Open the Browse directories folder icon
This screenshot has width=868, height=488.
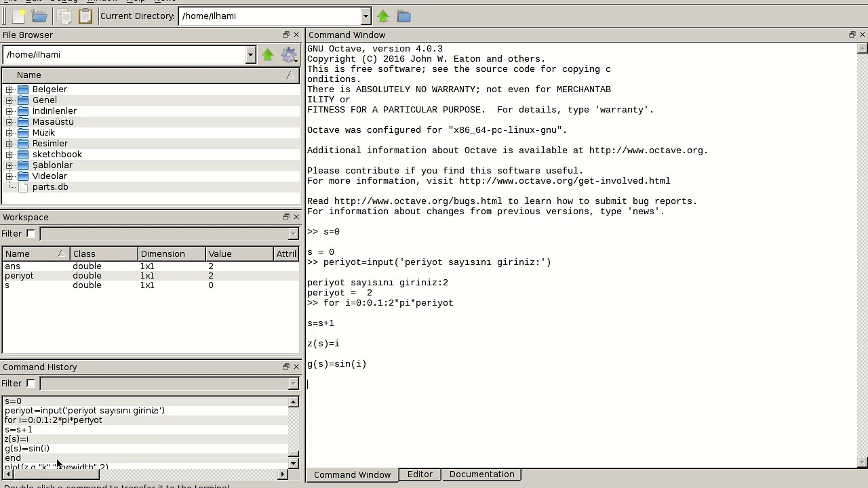click(404, 16)
